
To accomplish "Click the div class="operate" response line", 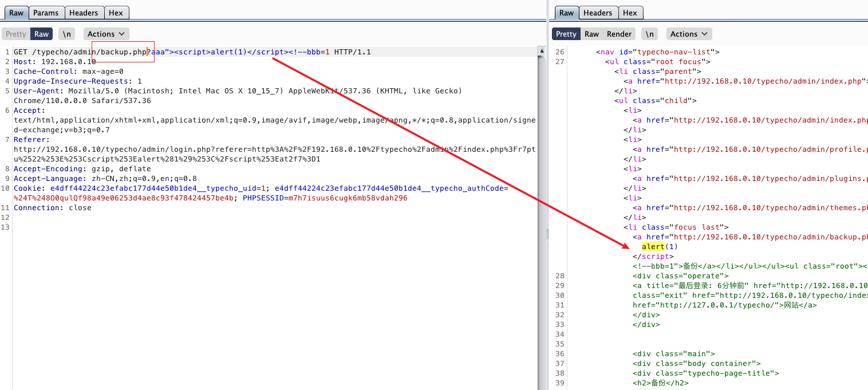I will 681,276.
